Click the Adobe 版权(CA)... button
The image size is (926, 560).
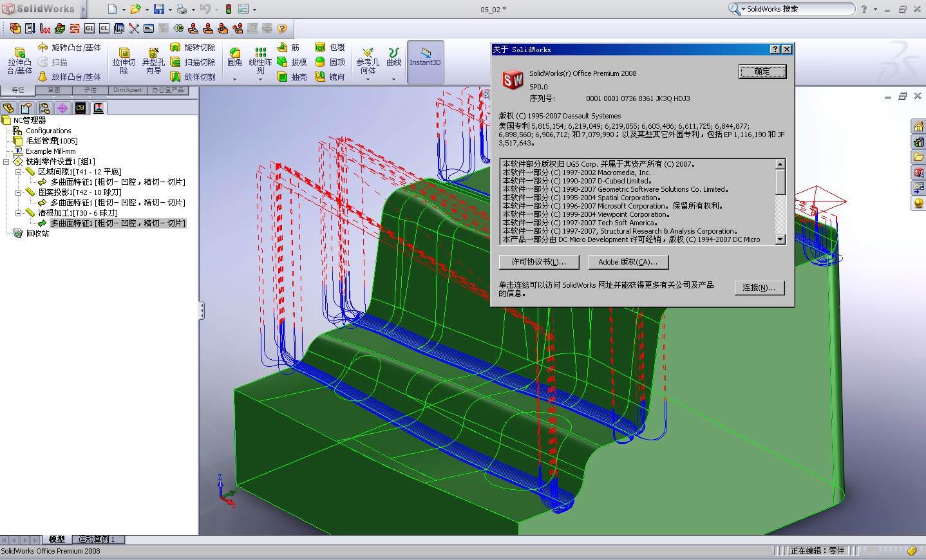point(628,262)
